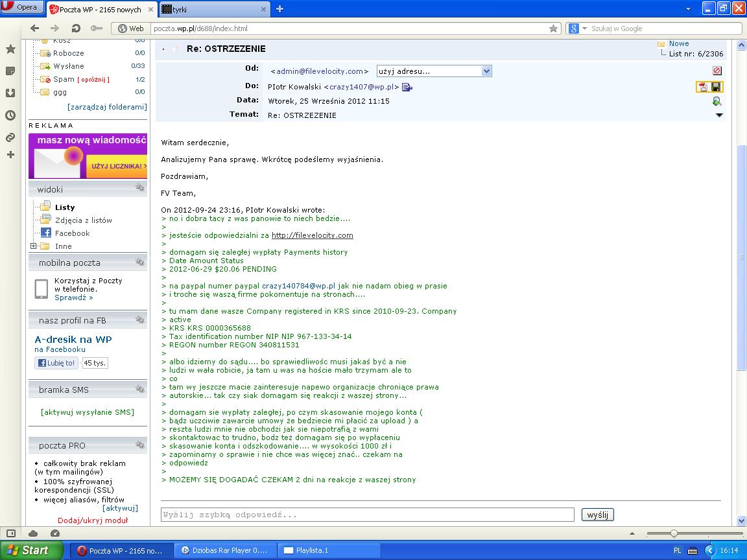Switch to Dziobas Rar Player taskbar window
Image resolution: width=747 pixels, height=560 pixels.
click(224, 550)
